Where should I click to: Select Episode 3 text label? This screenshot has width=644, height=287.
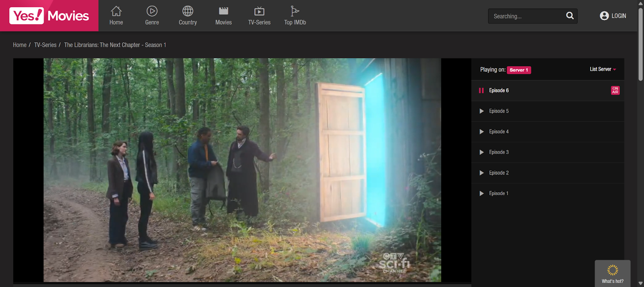[499, 152]
